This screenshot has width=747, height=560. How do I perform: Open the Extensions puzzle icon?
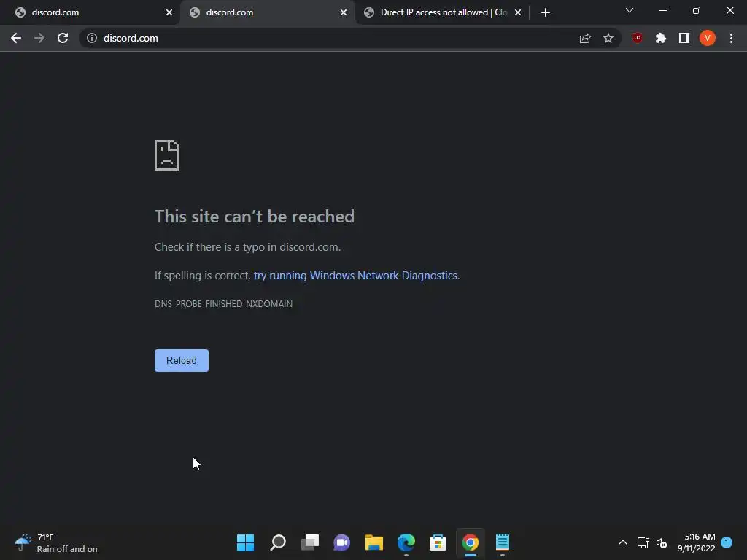[661, 38]
